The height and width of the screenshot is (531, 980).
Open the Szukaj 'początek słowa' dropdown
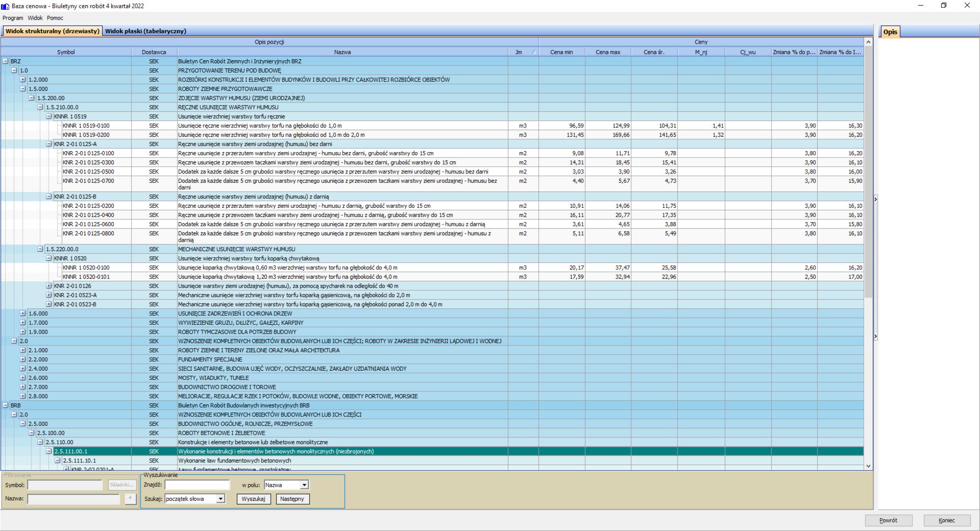(x=220, y=499)
